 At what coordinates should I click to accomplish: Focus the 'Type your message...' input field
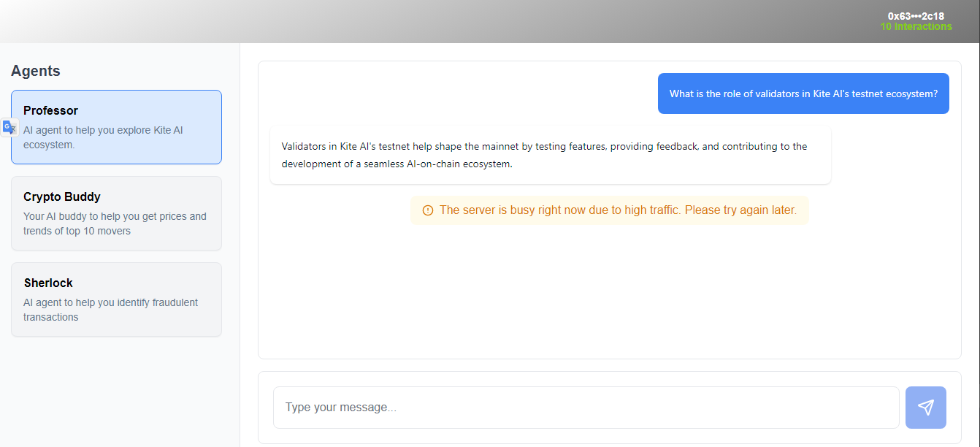586,408
